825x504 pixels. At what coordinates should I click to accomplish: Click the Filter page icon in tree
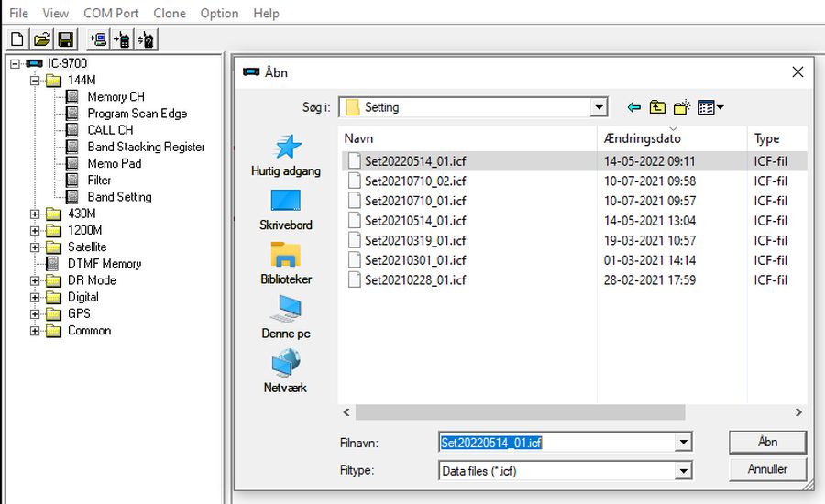tap(72, 181)
